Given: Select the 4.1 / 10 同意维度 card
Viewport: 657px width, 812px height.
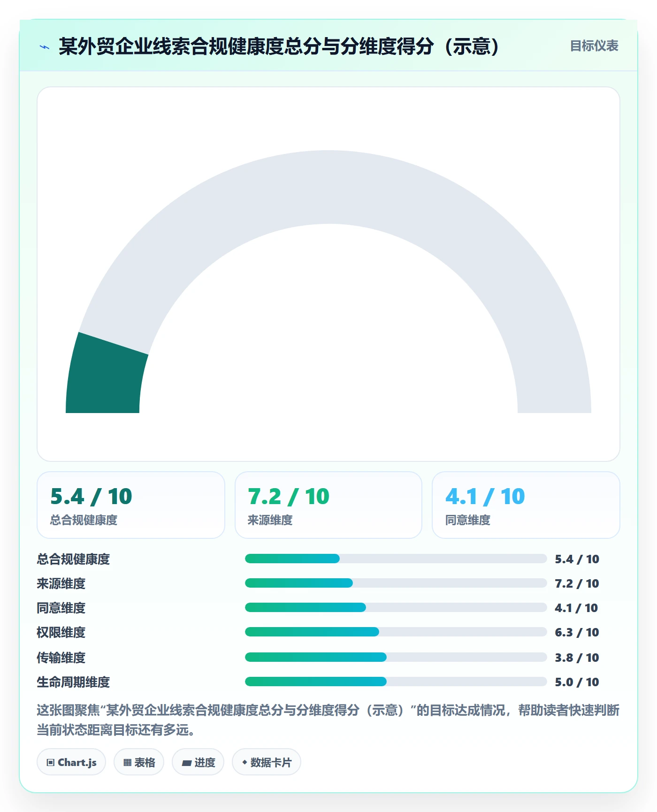Looking at the screenshot, I should pyautogui.click(x=526, y=505).
